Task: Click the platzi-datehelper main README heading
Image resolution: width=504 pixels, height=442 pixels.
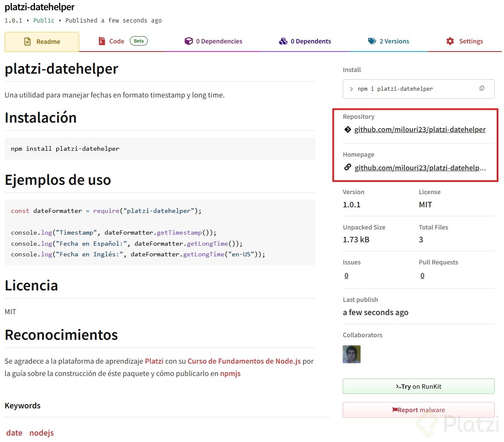Action: point(61,69)
